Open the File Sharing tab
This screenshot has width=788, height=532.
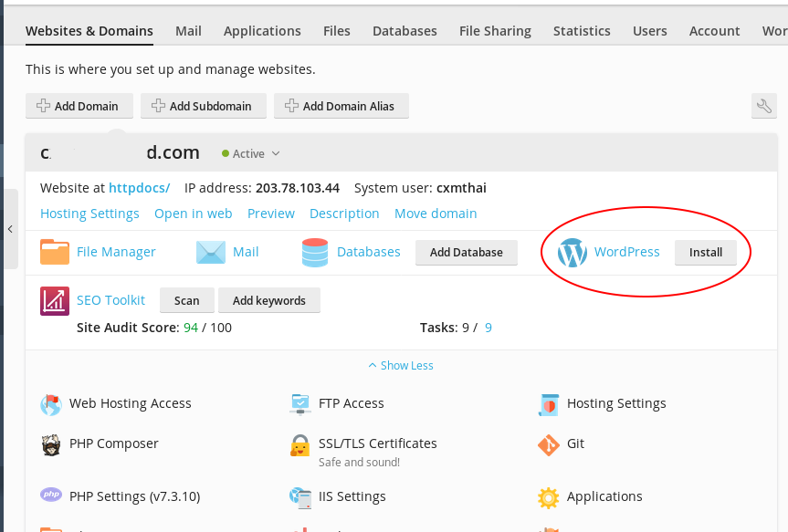point(495,31)
